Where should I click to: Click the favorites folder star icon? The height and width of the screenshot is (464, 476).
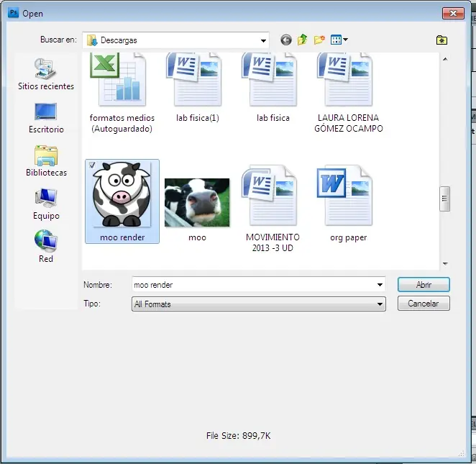[x=441, y=40]
